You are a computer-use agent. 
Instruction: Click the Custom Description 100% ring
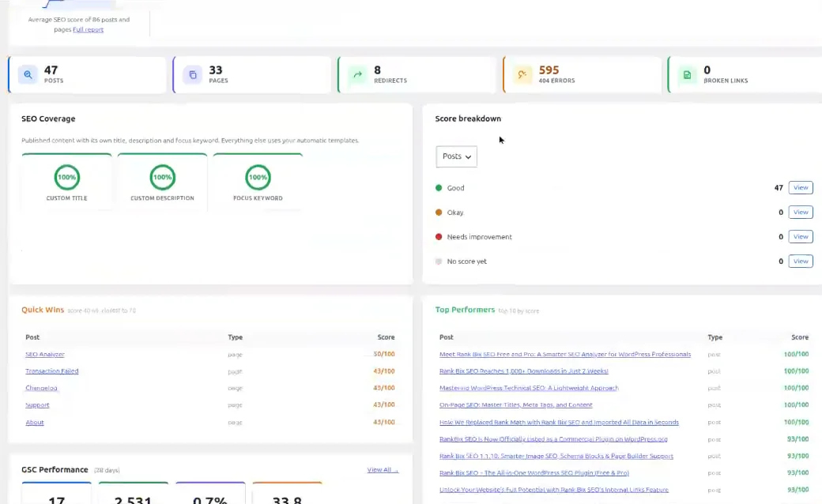pos(163,177)
